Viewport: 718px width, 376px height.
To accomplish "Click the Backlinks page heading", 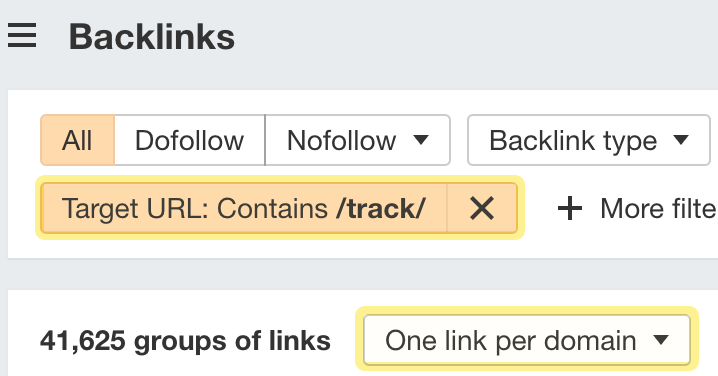I will pyautogui.click(x=152, y=37).
